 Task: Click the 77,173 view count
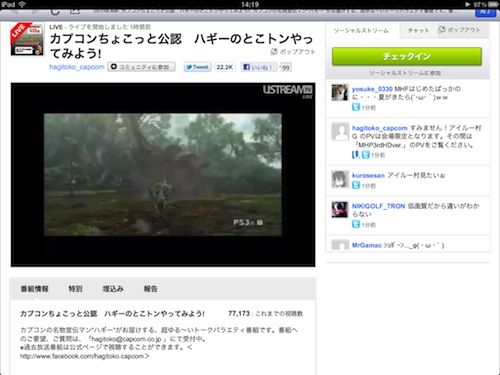tap(239, 313)
